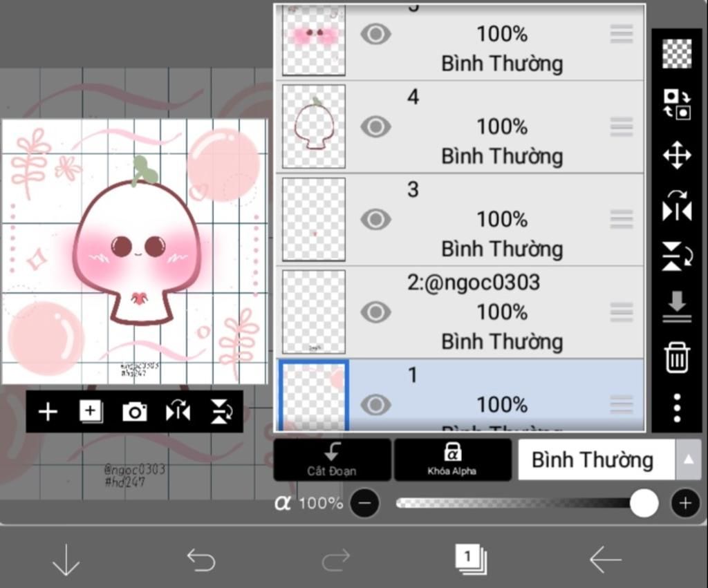The image size is (708, 588).
Task: Toggle visibility of layer 4
Action: pyautogui.click(x=375, y=127)
